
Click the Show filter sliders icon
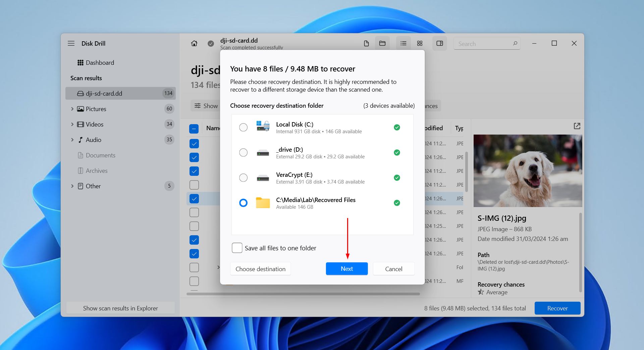[x=198, y=106]
